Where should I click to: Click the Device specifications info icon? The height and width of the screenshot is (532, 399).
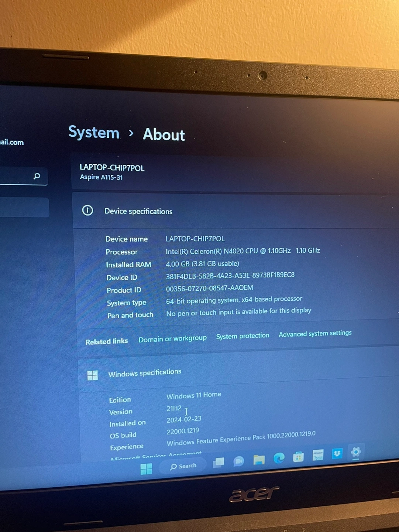87,211
